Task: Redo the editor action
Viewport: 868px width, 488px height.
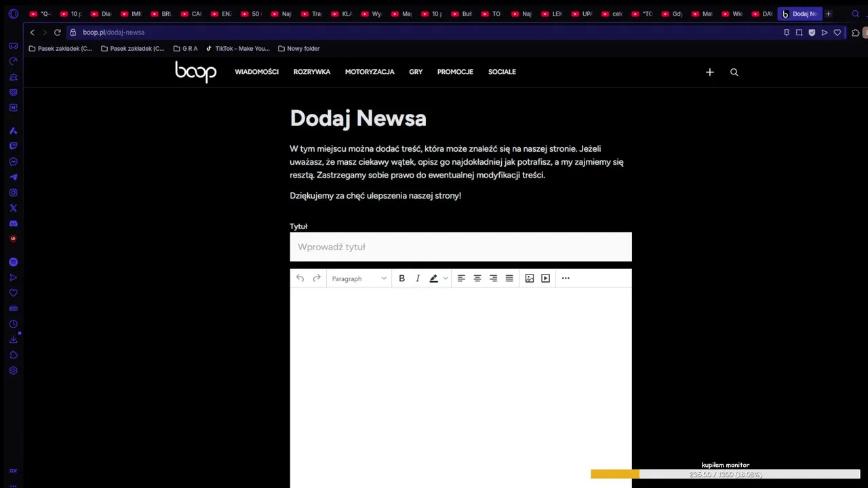Action: (x=317, y=279)
